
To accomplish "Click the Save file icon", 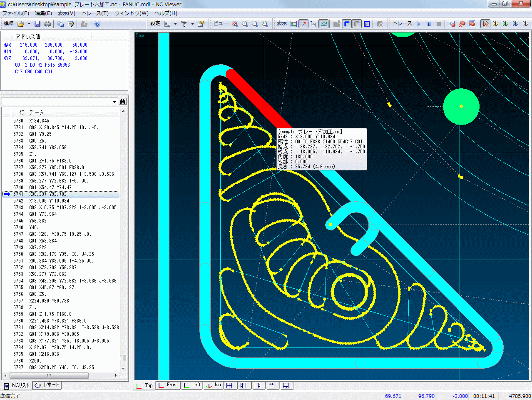I will 37,24.
